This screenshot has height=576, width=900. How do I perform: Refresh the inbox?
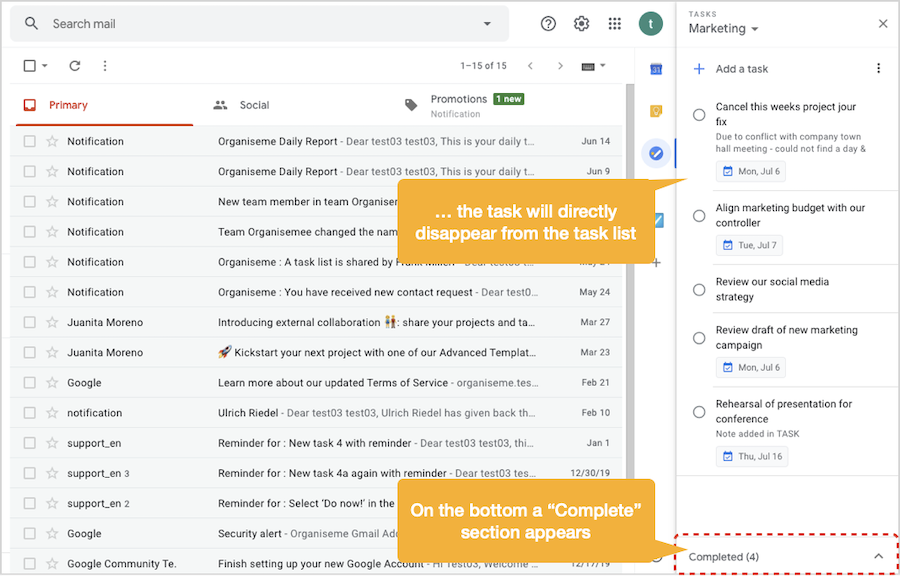tap(74, 65)
